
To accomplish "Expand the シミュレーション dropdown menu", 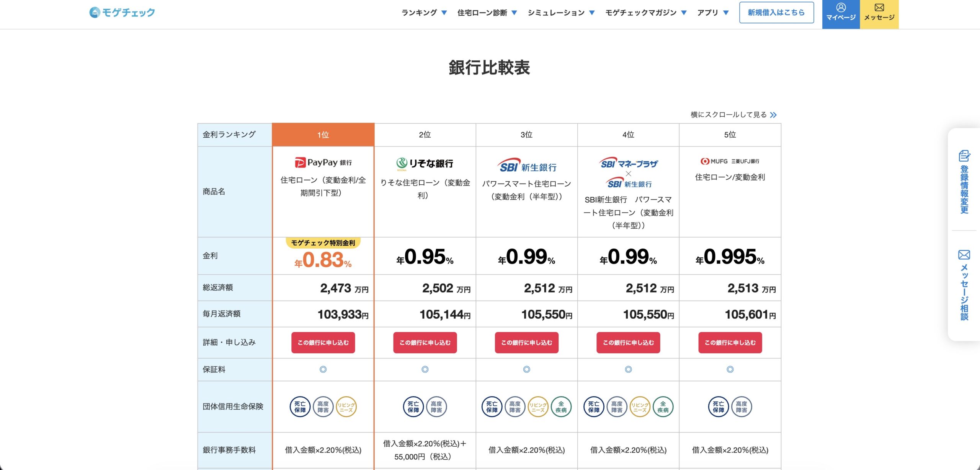I will pyautogui.click(x=561, y=13).
